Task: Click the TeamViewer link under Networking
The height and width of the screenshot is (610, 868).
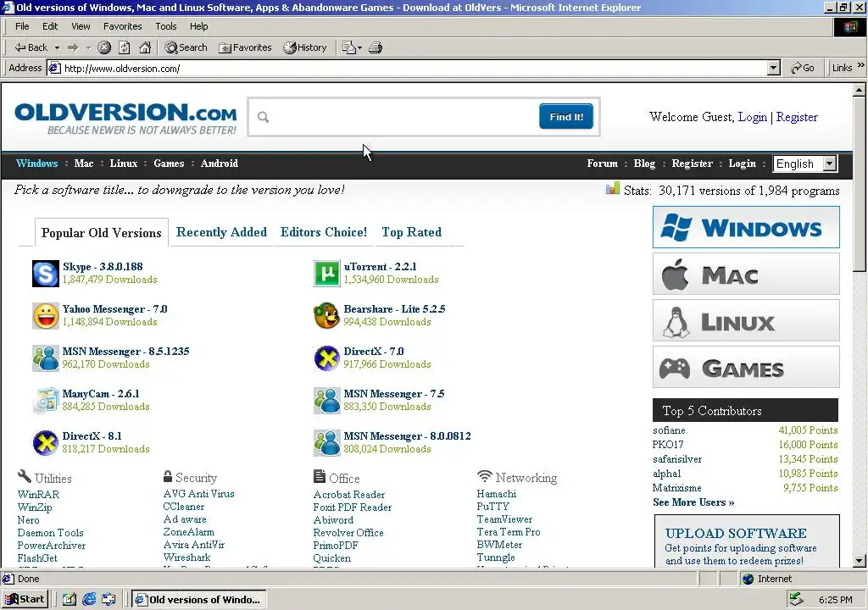Action: click(x=504, y=519)
